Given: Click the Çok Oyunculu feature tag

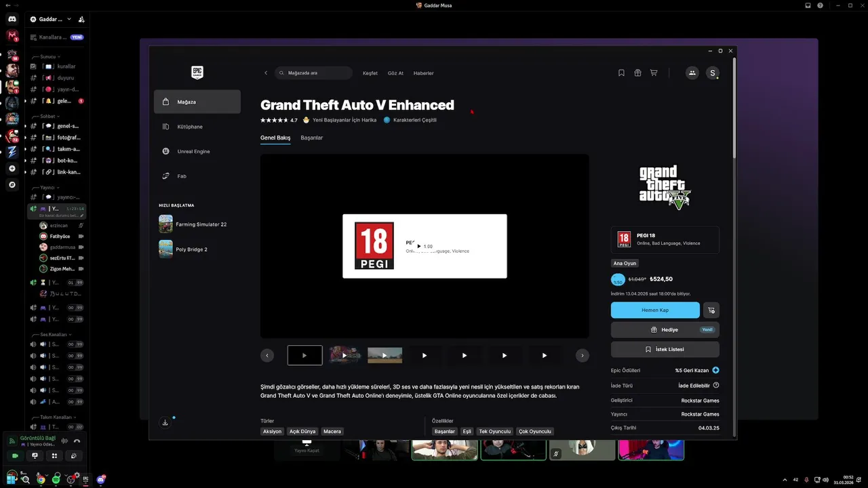Looking at the screenshot, I should click(x=535, y=432).
